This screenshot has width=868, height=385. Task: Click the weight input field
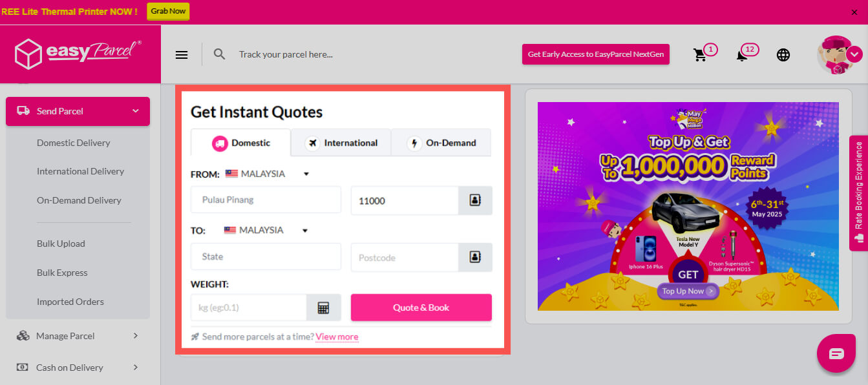pyautogui.click(x=248, y=307)
